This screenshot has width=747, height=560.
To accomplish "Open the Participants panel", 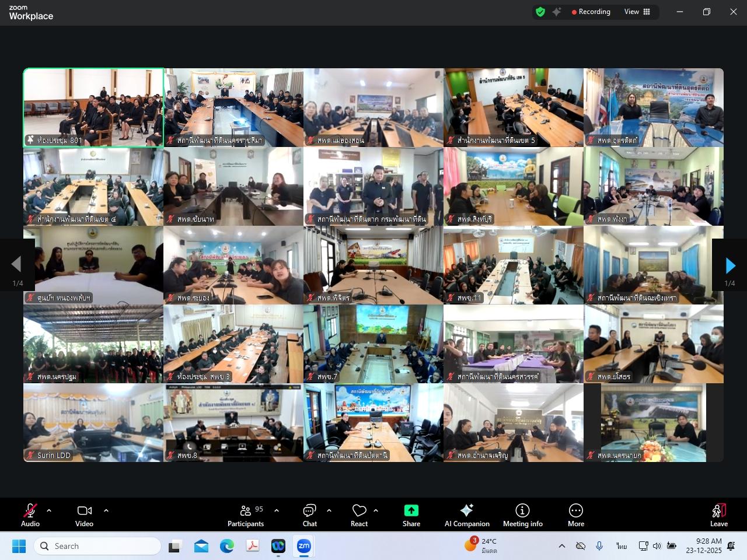I will [246, 514].
